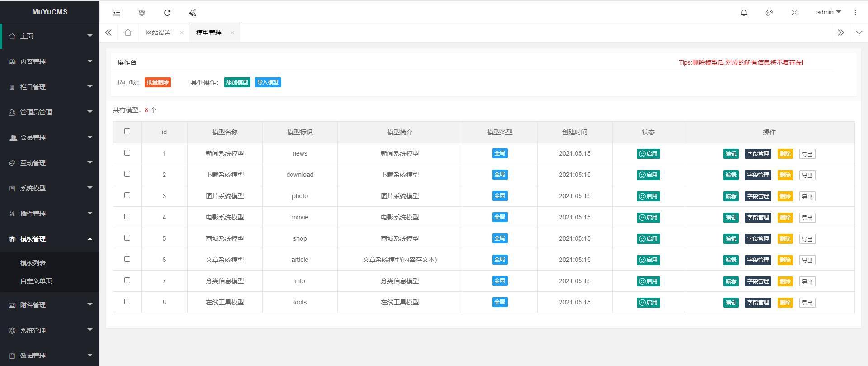Tick the checkbox for the tools model row

(x=127, y=302)
